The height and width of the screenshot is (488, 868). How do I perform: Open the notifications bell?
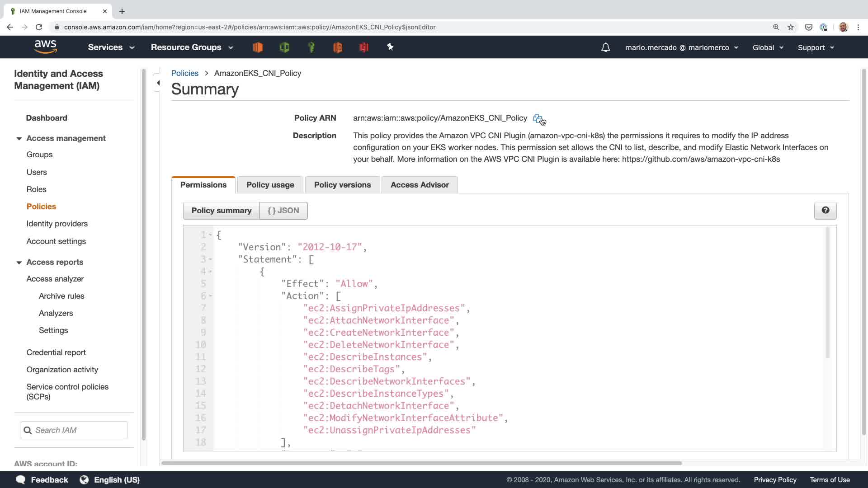tap(605, 47)
